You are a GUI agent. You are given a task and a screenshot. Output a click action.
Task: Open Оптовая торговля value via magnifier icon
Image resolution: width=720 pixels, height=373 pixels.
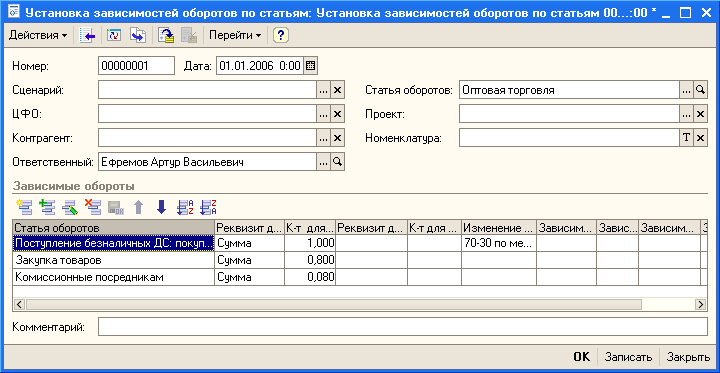tap(700, 90)
